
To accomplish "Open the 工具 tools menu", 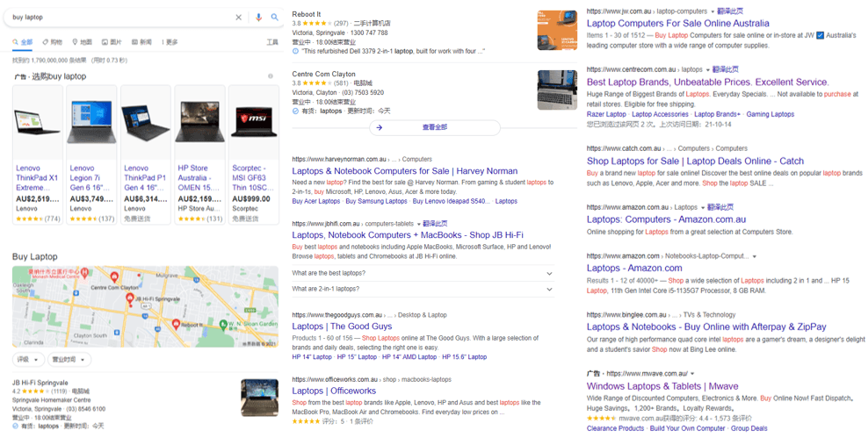I will click(272, 42).
